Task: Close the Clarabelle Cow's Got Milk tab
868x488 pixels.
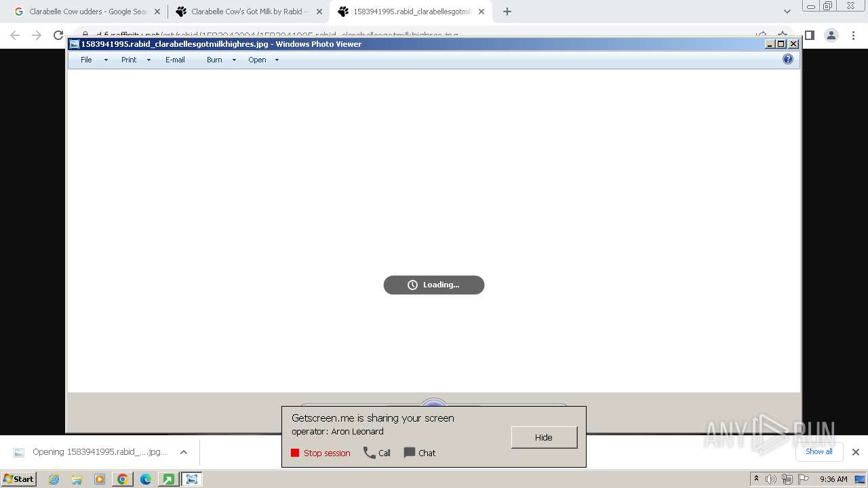Action: [x=319, y=12]
